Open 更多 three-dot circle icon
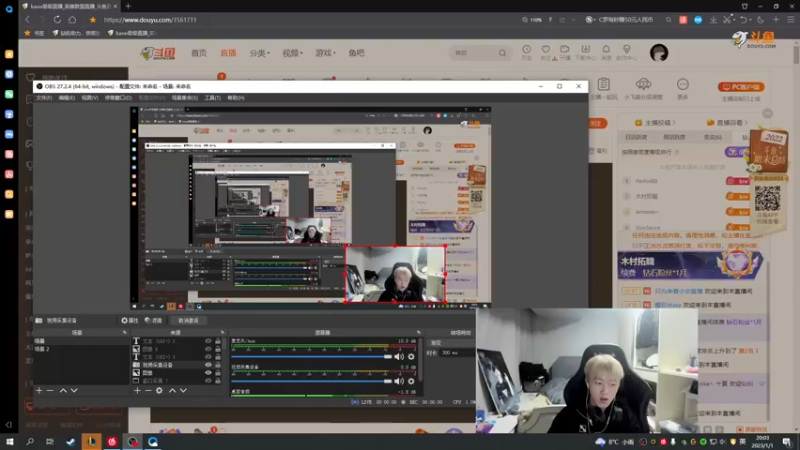This screenshot has width=800, height=450. pos(683,84)
